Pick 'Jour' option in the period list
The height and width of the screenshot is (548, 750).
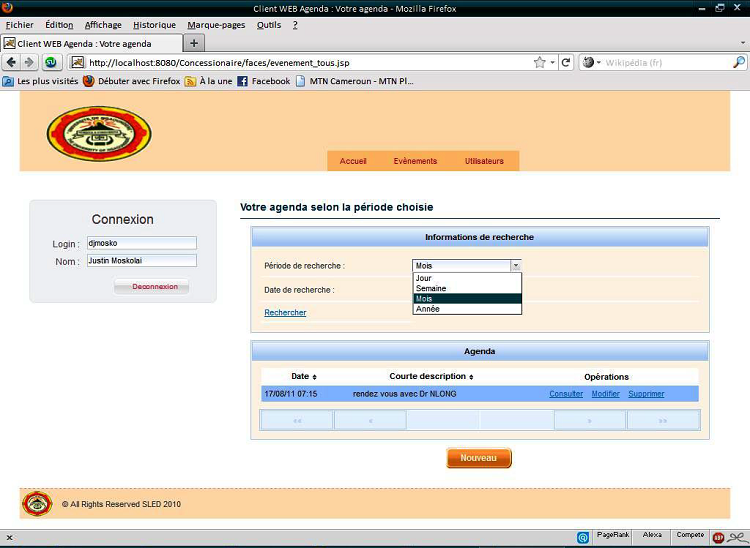click(x=424, y=278)
